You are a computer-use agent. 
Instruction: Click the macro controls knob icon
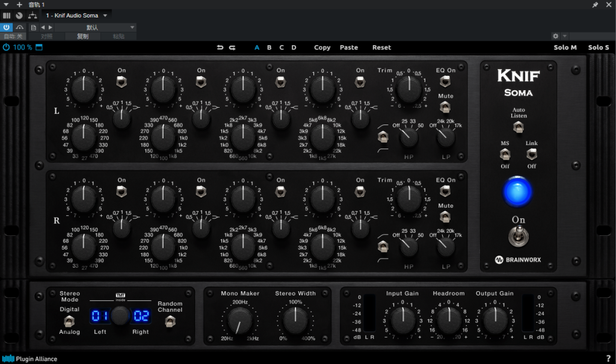(x=19, y=16)
